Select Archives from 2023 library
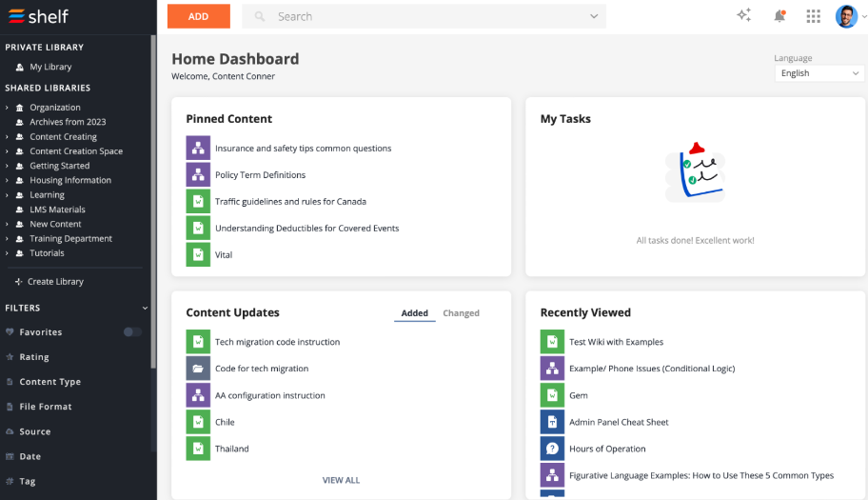This screenshot has height=500, width=868. 68,122
